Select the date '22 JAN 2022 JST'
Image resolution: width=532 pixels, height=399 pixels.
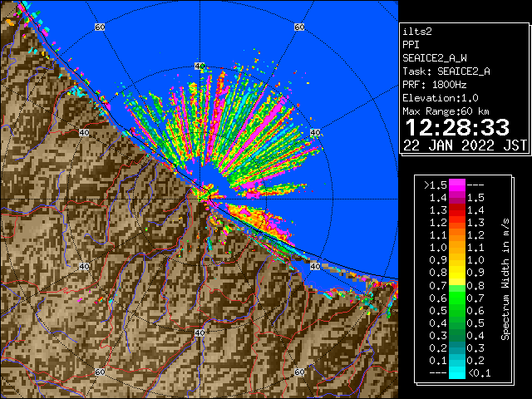[465, 145]
